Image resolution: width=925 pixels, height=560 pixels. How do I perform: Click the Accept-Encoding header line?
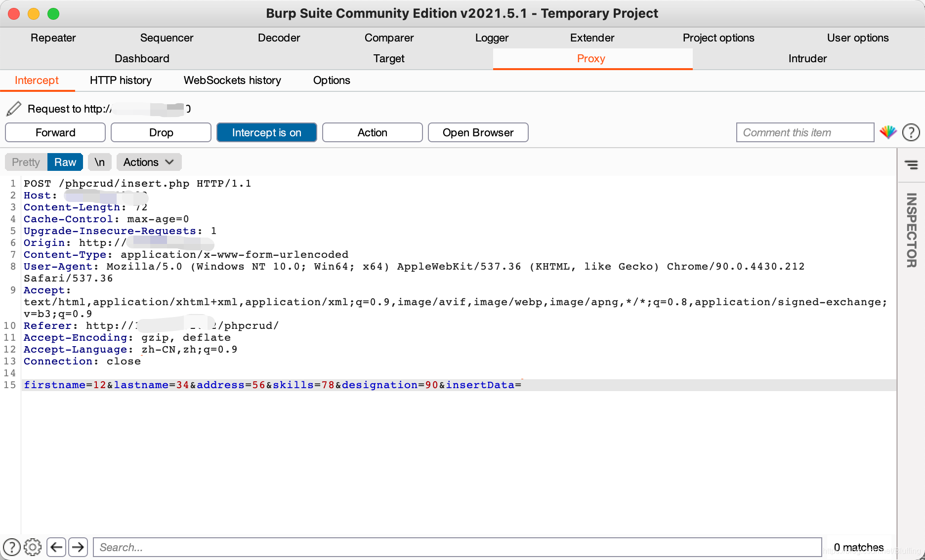coord(127,338)
